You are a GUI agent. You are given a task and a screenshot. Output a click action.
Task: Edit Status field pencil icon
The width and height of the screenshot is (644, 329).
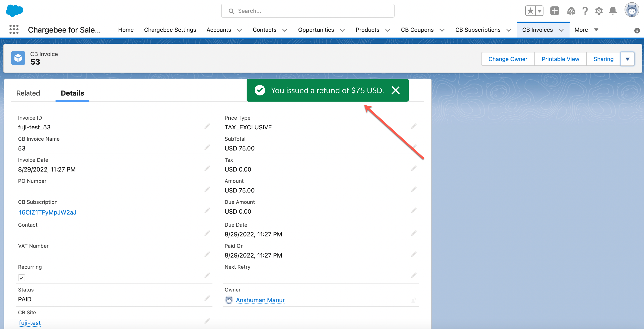coord(207,298)
